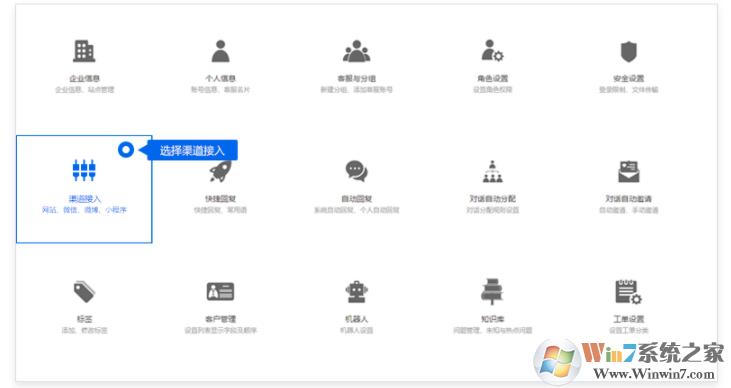
Task: Click the 添加、修改标签 subtitle
Action: (x=84, y=330)
